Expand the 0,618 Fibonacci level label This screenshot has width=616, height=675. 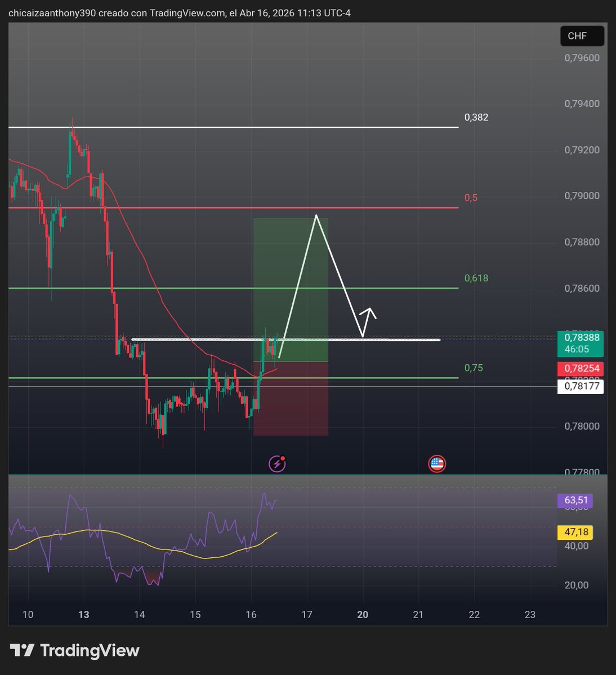pos(476,278)
